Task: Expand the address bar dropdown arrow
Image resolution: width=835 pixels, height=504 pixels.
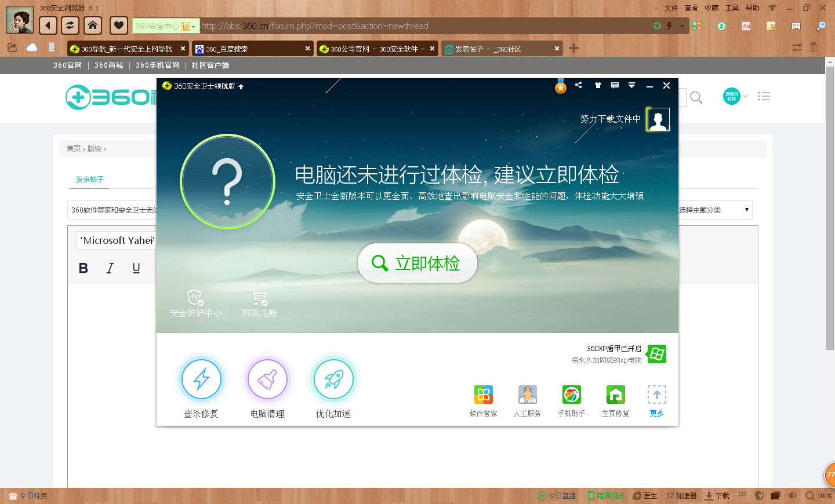Action: pyautogui.click(x=682, y=26)
